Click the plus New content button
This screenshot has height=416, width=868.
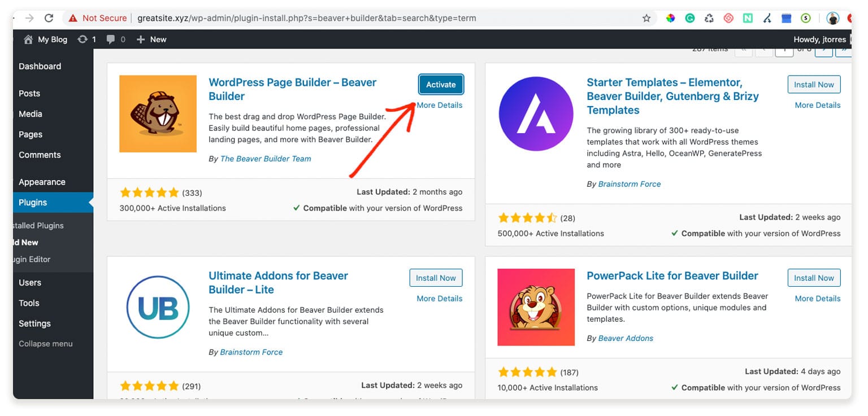pyautogui.click(x=151, y=40)
